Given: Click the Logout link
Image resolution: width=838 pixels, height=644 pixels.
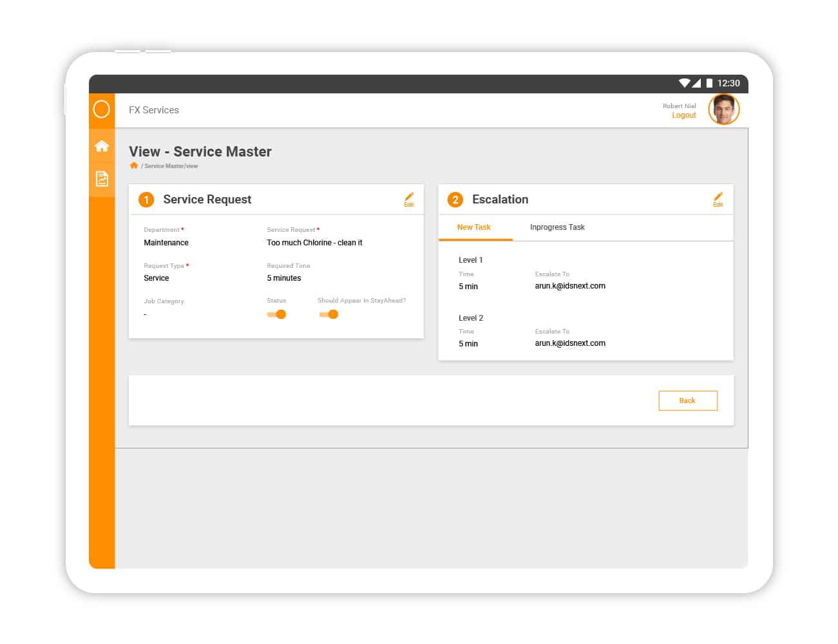Looking at the screenshot, I should (x=683, y=115).
